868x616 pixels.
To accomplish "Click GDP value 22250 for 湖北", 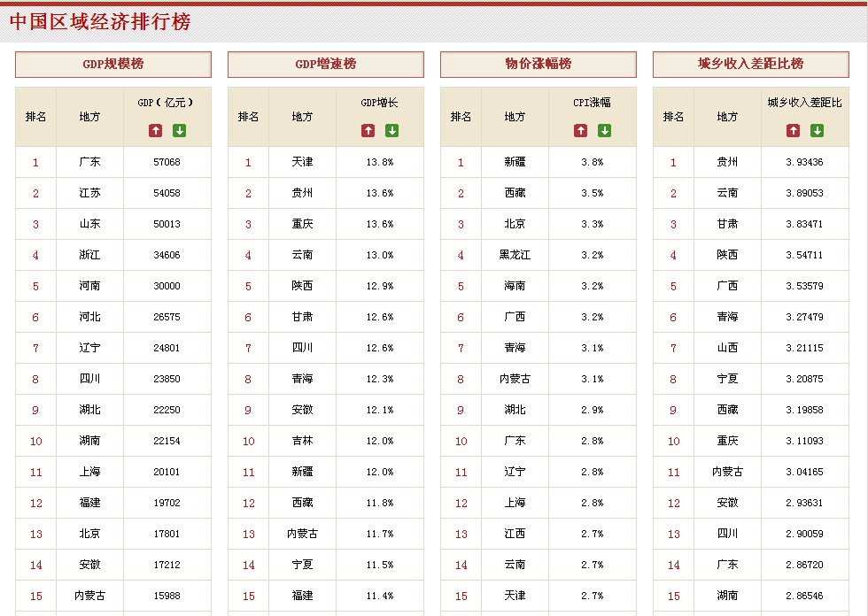I will pyautogui.click(x=167, y=410).
